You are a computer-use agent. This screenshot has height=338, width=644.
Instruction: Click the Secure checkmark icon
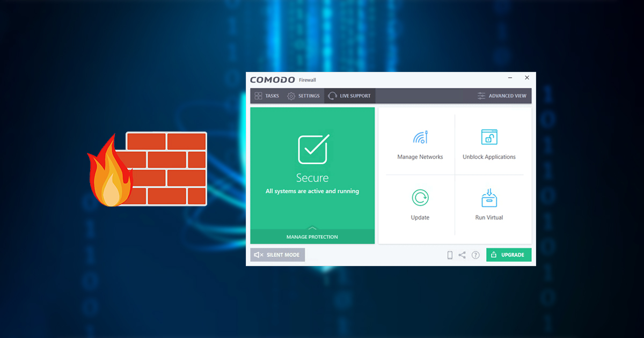(313, 149)
